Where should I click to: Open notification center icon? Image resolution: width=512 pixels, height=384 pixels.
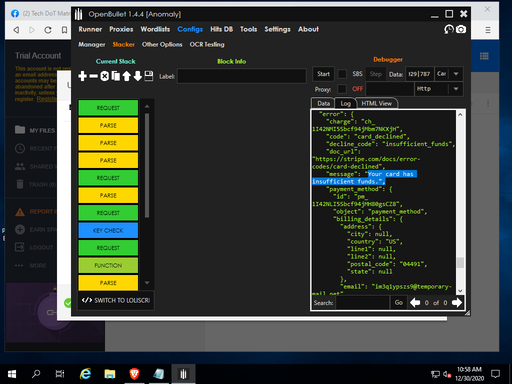click(x=496, y=374)
